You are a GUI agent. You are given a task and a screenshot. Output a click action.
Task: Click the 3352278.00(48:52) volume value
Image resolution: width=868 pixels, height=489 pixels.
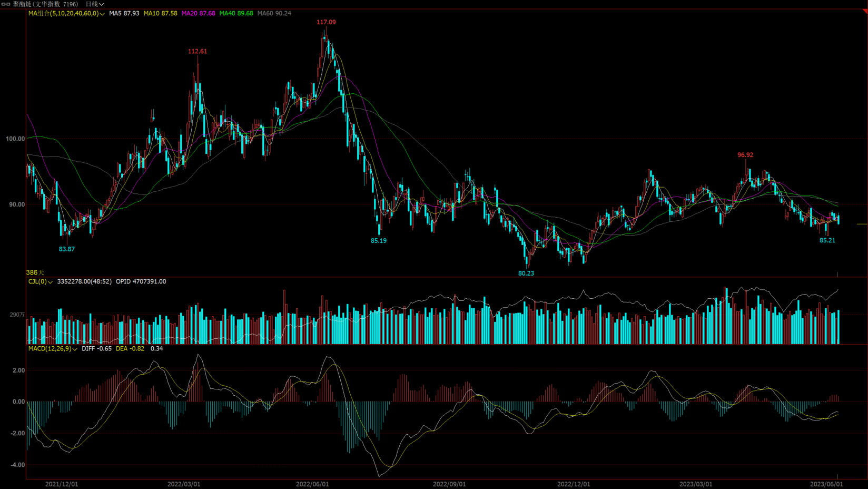tap(84, 281)
